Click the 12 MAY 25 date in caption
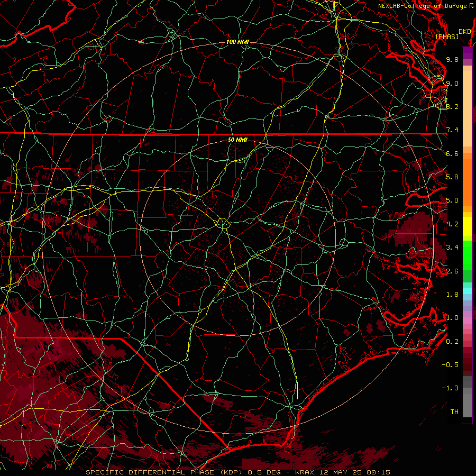This screenshot has width=476, height=476. 340,472
